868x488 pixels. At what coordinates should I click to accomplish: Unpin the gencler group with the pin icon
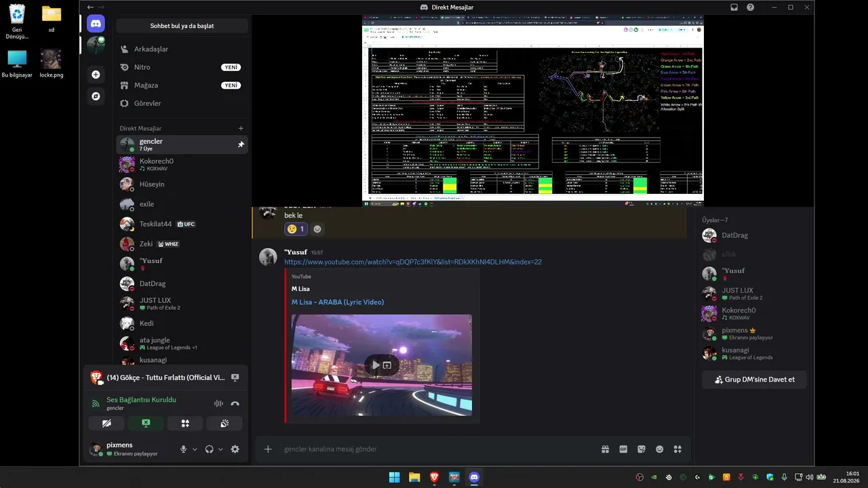point(241,144)
